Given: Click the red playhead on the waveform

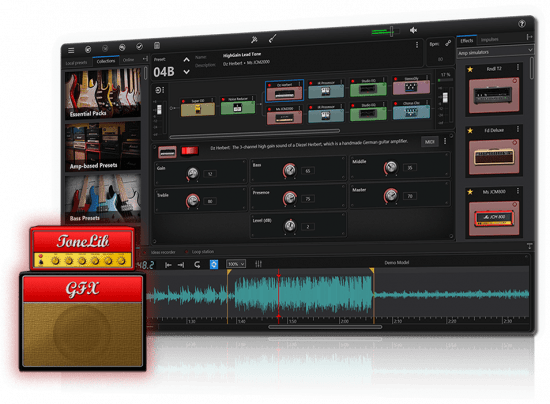Looking at the screenshot, I should (x=279, y=295).
